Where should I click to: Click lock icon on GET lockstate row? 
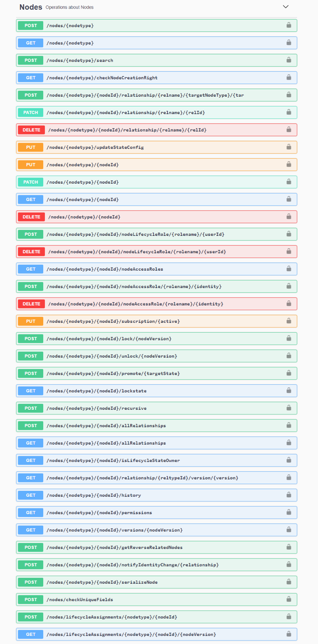tap(289, 390)
